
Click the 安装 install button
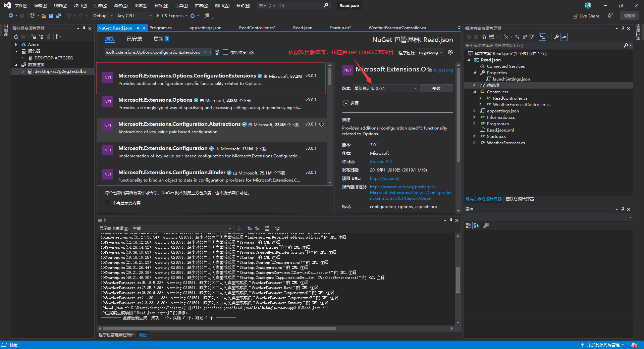[436, 89]
